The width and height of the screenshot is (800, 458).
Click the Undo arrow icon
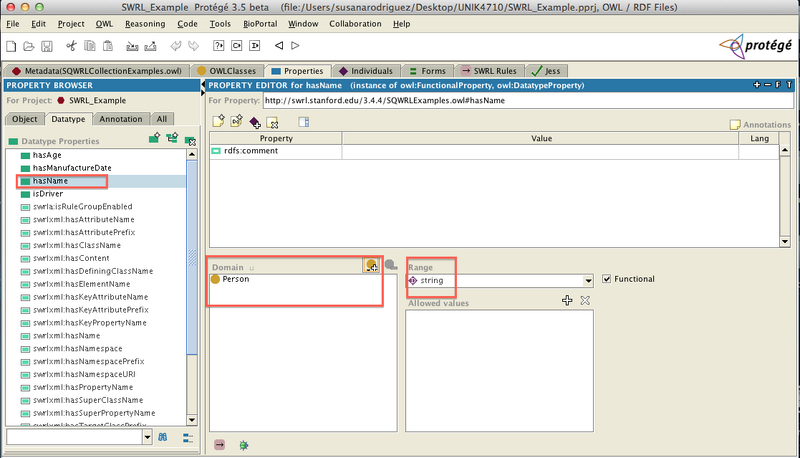[x=176, y=46]
